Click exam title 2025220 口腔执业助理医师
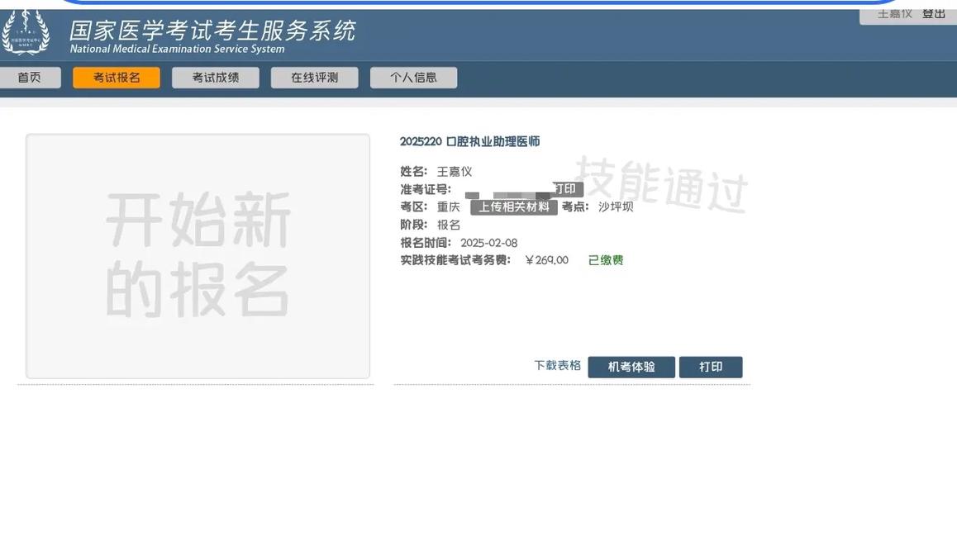The width and height of the screenshot is (957, 560). click(469, 142)
